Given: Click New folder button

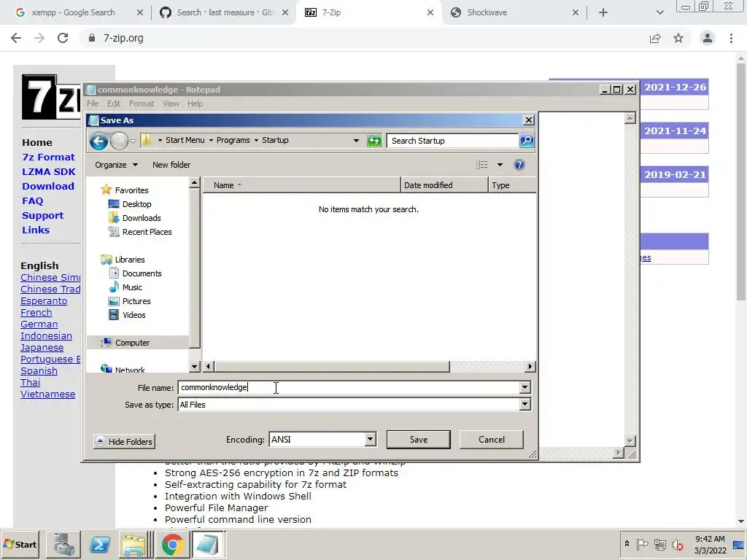Looking at the screenshot, I should tap(171, 165).
